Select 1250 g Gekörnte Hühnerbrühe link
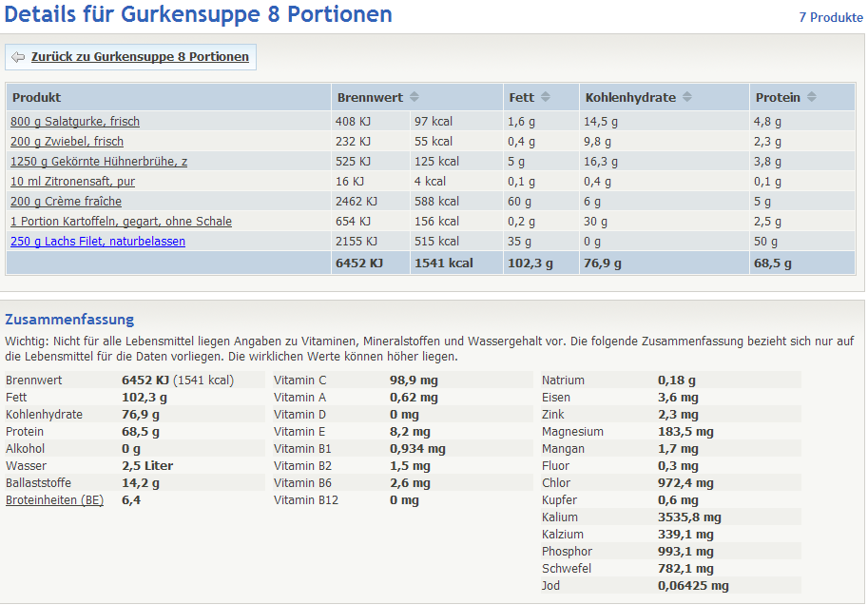Image resolution: width=868 pixels, height=605 pixels. tap(99, 162)
